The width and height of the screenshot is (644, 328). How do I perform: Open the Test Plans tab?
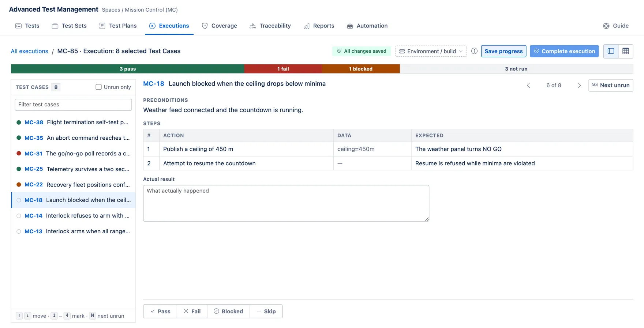click(118, 26)
